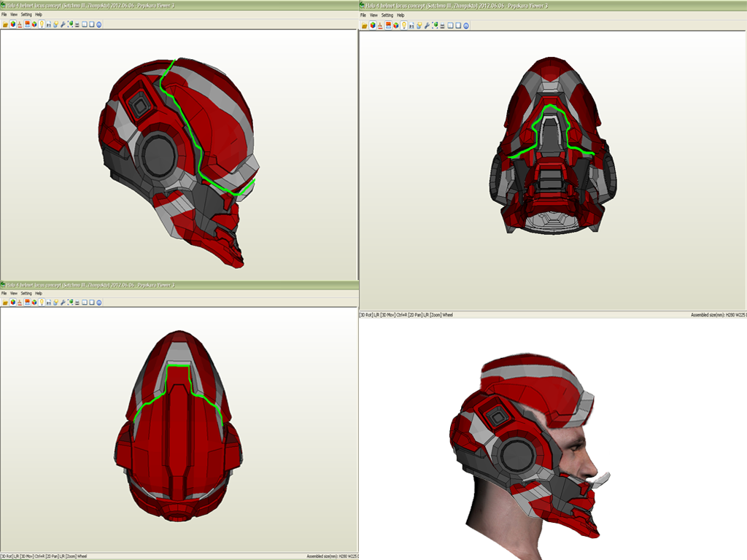Click green cube selection icon in lower-left window
747x560 pixels.
click(70, 303)
